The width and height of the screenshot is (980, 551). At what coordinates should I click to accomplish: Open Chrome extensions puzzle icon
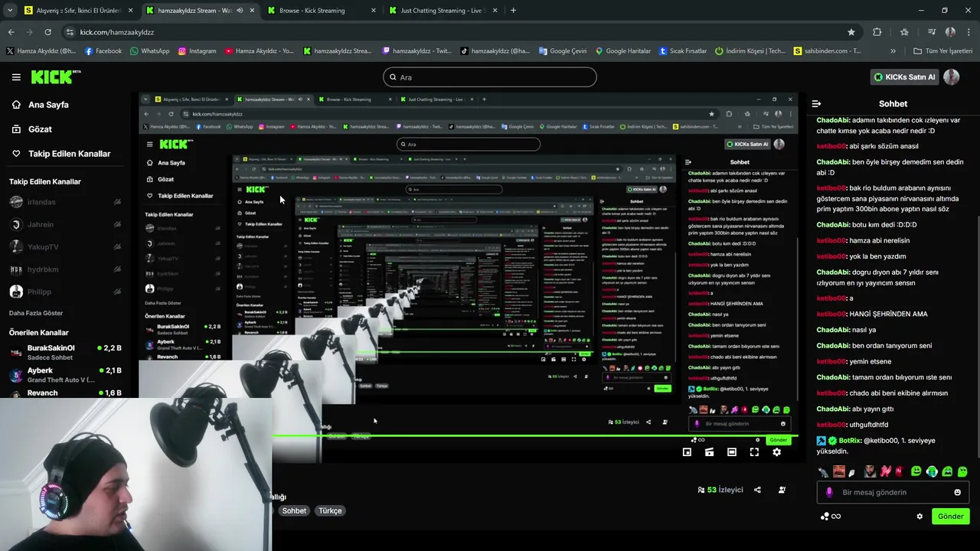tap(877, 32)
